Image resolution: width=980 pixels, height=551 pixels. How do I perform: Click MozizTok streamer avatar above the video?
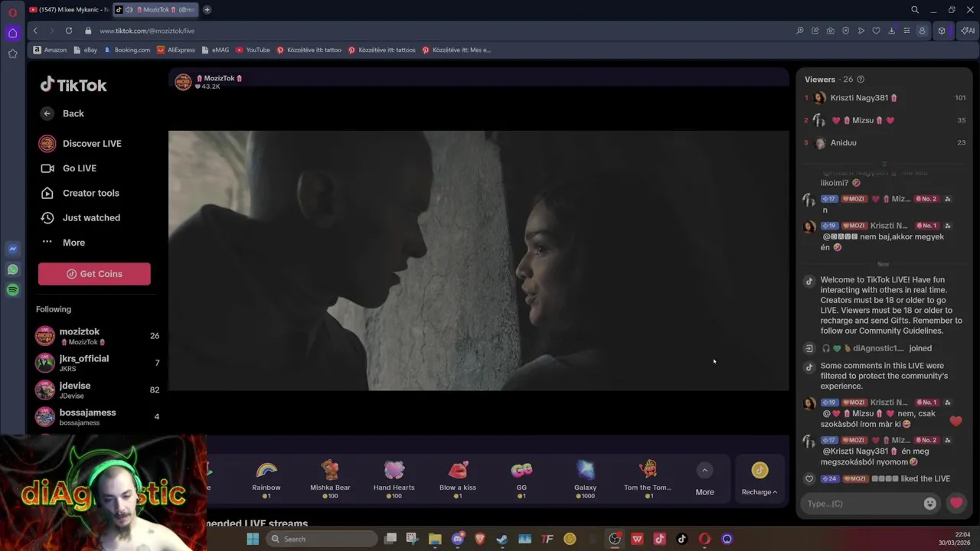tap(183, 82)
